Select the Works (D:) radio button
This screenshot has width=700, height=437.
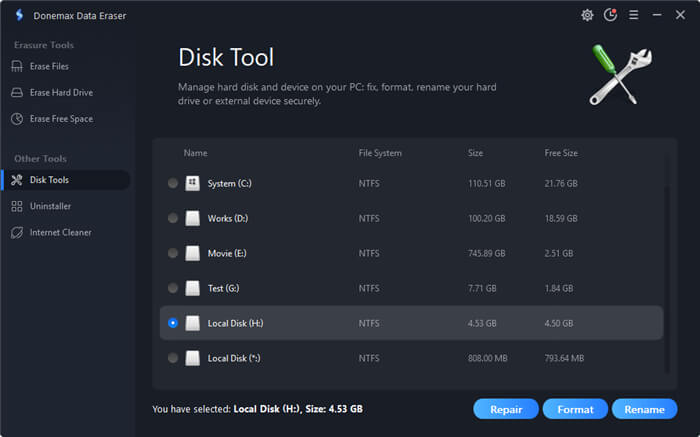coord(173,218)
